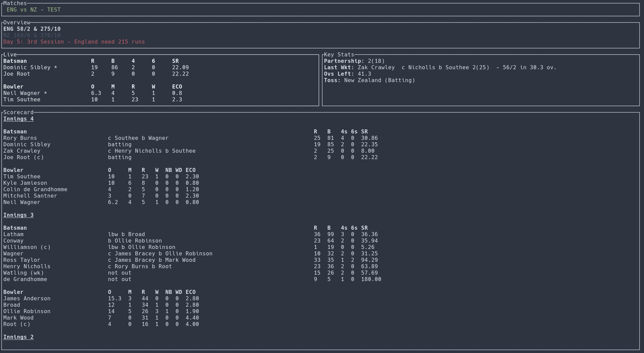Click the Innings 4 heading
The width and height of the screenshot is (644, 353).
[x=19, y=119]
